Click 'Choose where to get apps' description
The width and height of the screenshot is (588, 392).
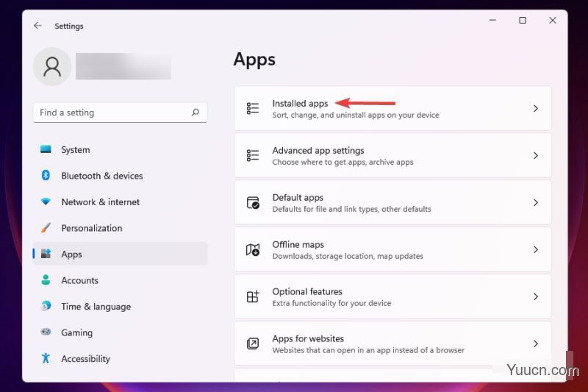(x=343, y=162)
